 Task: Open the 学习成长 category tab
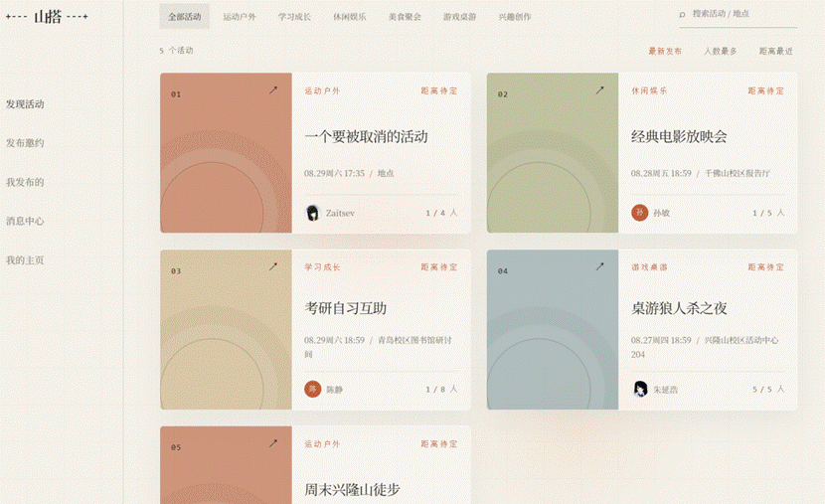294,17
